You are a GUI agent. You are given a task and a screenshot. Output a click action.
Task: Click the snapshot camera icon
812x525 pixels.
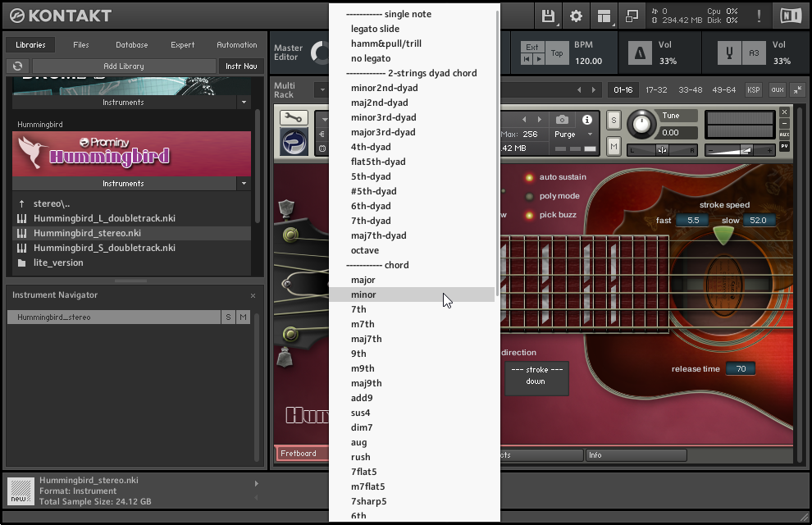(x=562, y=120)
